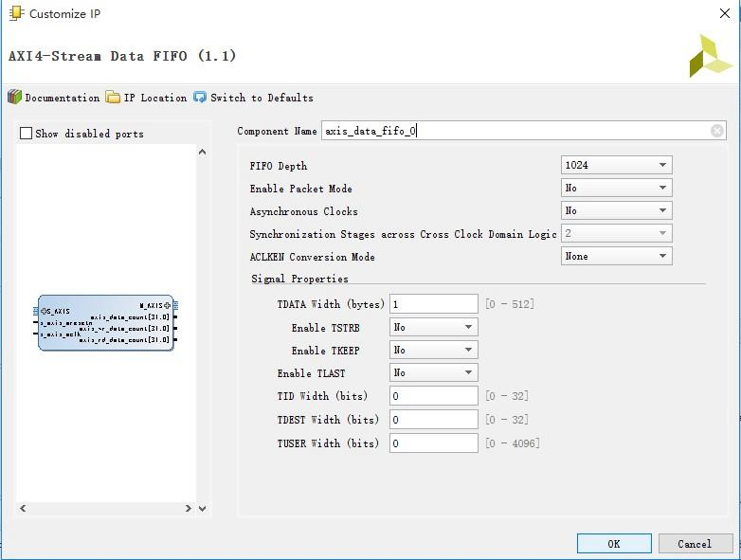Open the Enable Packet Mode dropdown

(616, 188)
